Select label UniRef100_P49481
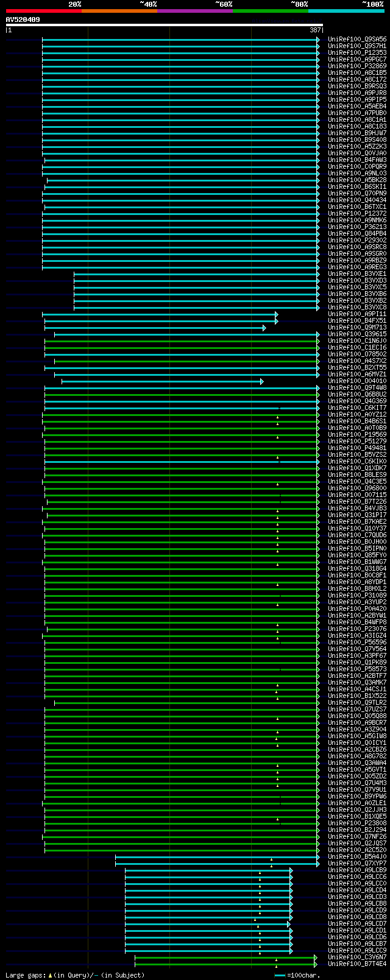Screen dimensions: 390x980 (357, 448)
